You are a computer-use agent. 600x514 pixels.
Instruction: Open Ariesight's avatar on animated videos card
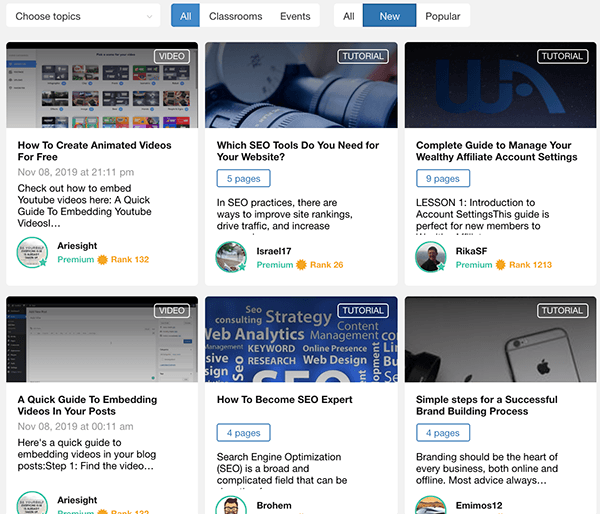(x=32, y=252)
